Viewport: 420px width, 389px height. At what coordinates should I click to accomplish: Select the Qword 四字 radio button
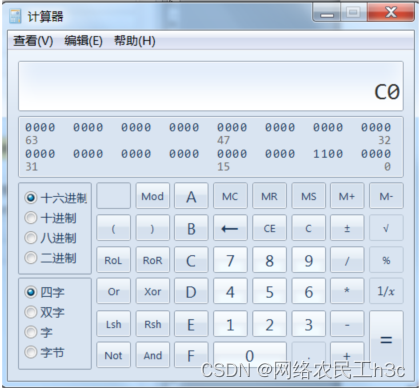[31, 292]
